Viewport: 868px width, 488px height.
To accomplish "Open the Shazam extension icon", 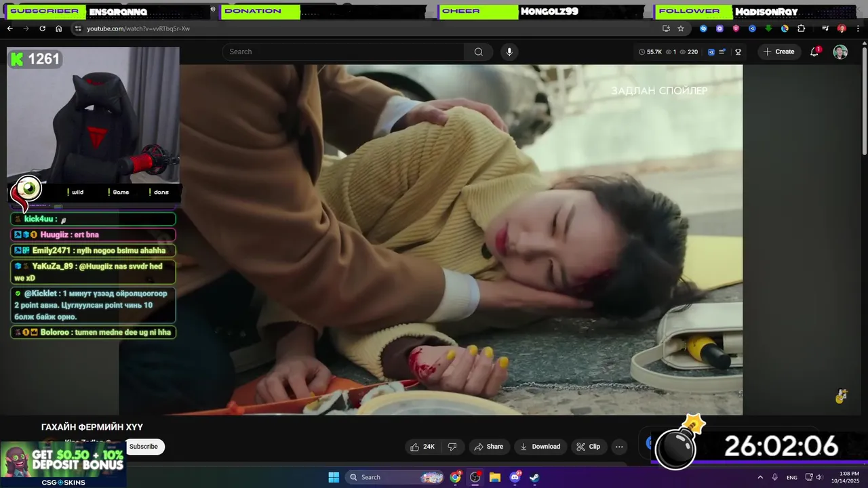I will pos(703,28).
